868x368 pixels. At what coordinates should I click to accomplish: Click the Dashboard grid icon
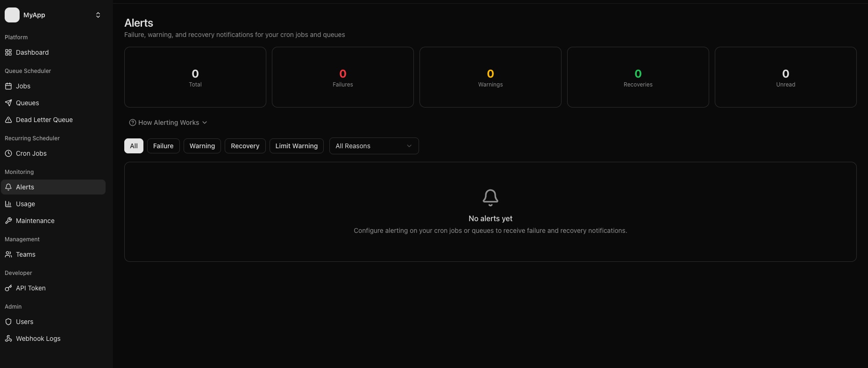point(8,52)
